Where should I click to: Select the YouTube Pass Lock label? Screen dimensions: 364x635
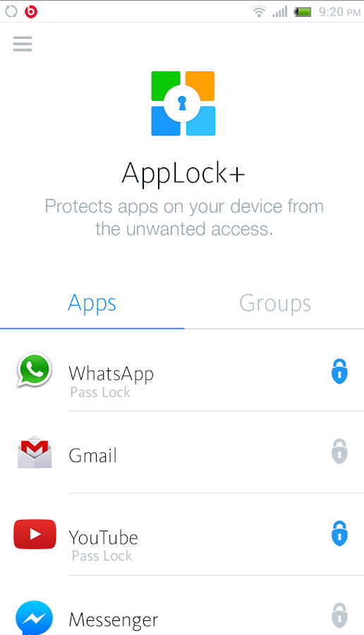(102, 556)
